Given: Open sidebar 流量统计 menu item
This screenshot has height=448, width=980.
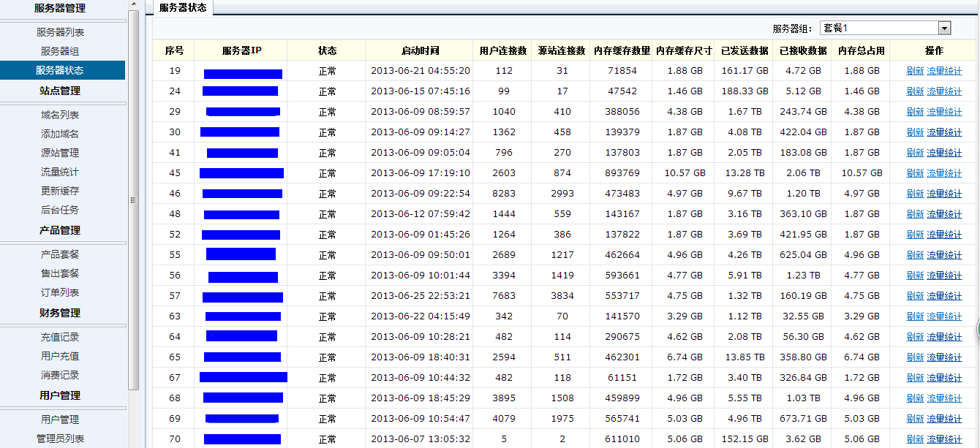Looking at the screenshot, I should click(x=60, y=172).
